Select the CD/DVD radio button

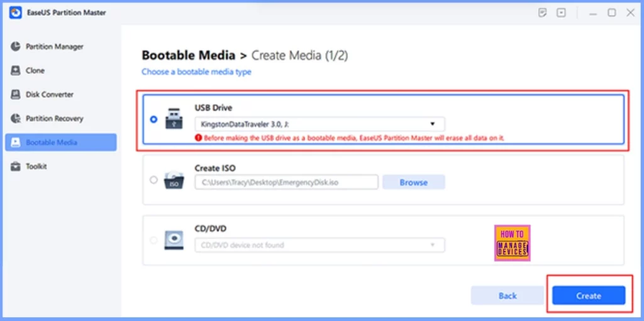(x=153, y=240)
